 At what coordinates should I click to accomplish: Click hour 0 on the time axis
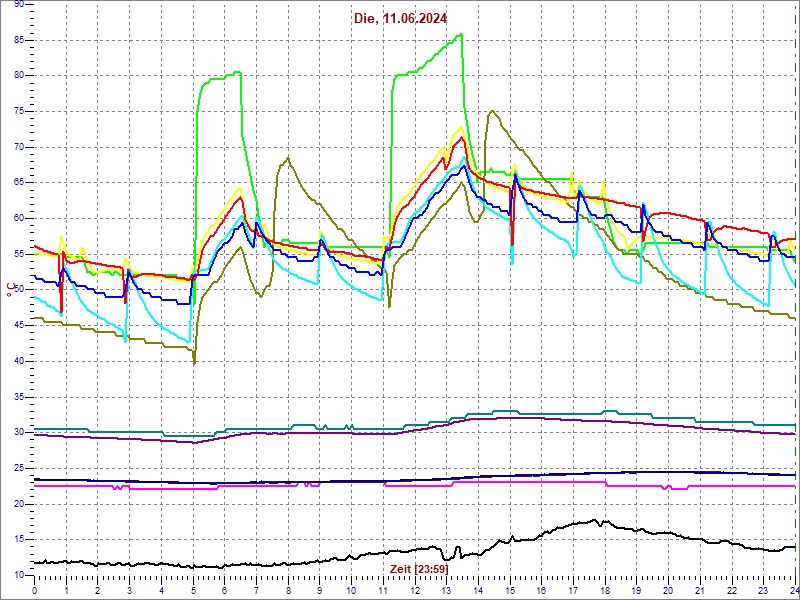coord(35,589)
